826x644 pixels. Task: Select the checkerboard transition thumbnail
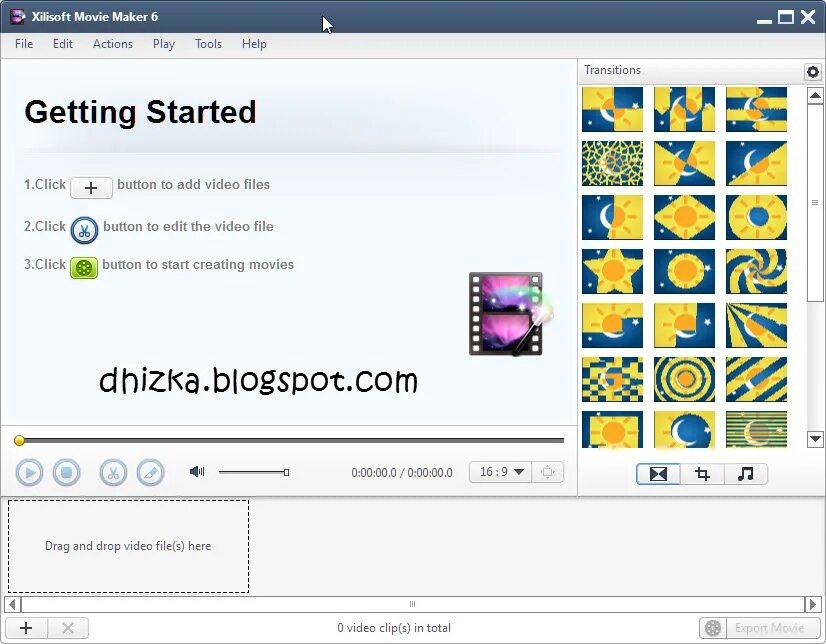coord(612,379)
